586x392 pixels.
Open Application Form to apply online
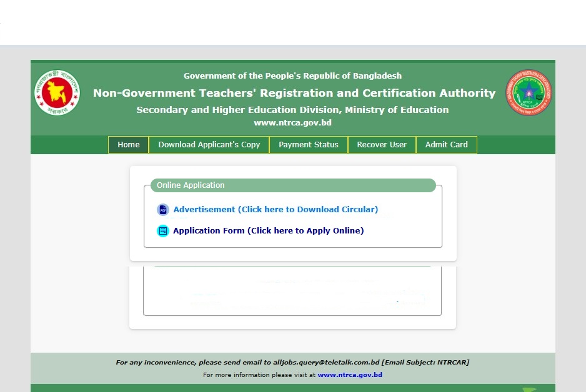tap(268, 231)
